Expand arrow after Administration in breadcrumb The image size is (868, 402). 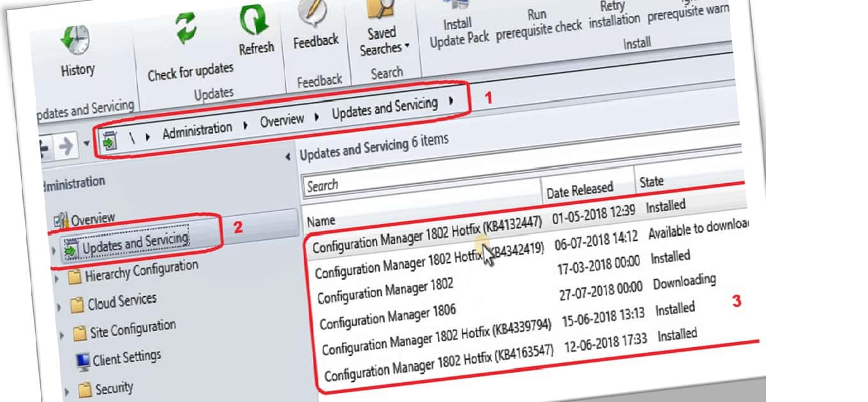246,124
